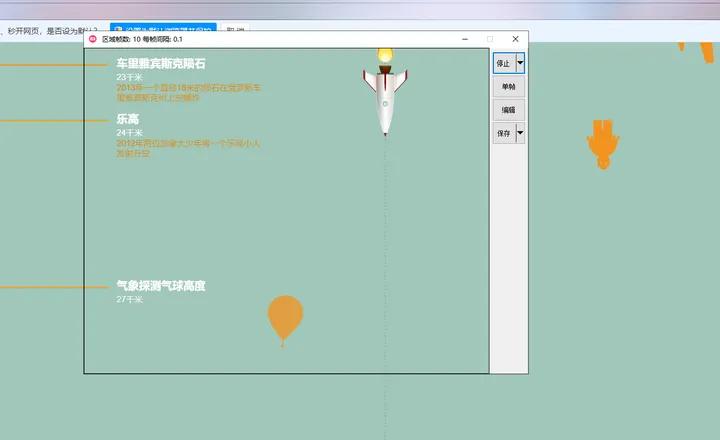The height and width of the screenshot is (440, 720).
Task: Minimize the GIF recorder window
Action: [x=465, y=39]
